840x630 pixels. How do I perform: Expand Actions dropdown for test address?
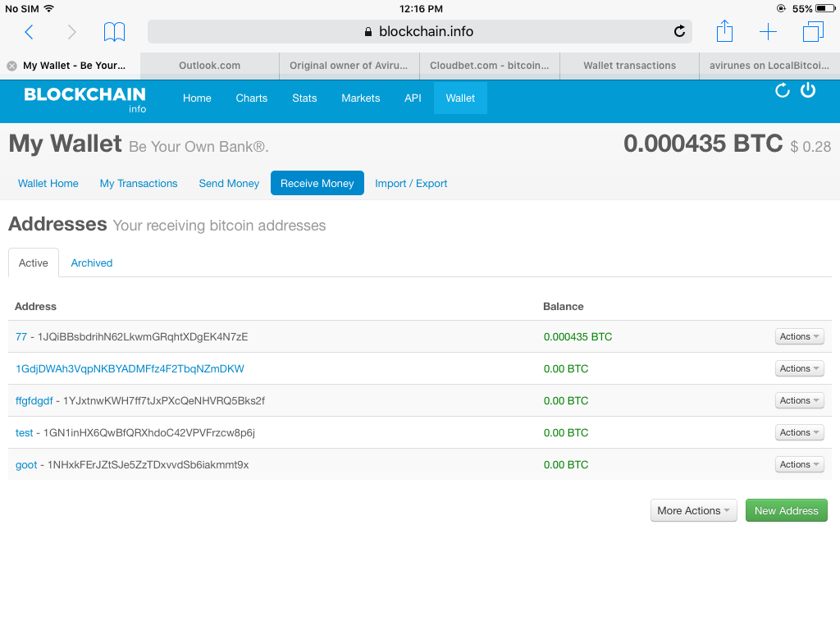click(799, 432)
